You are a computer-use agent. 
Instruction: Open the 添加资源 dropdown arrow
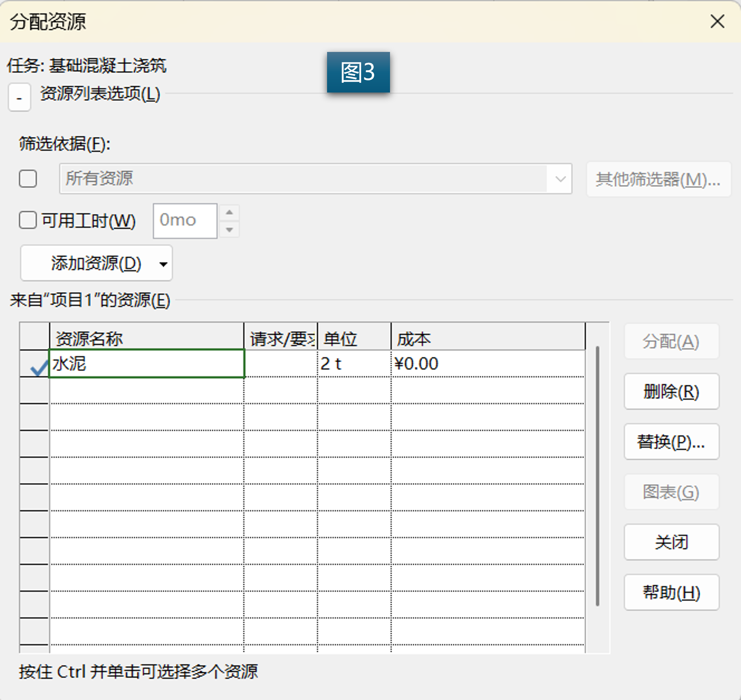[163, 264]
